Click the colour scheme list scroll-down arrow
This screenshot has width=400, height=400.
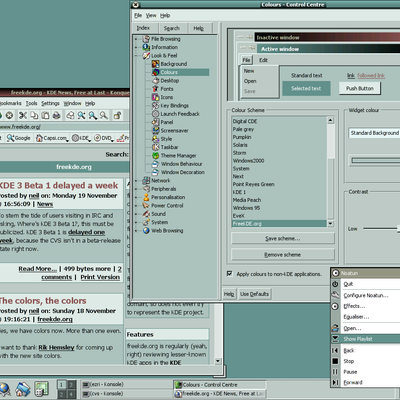click(330, 224)
